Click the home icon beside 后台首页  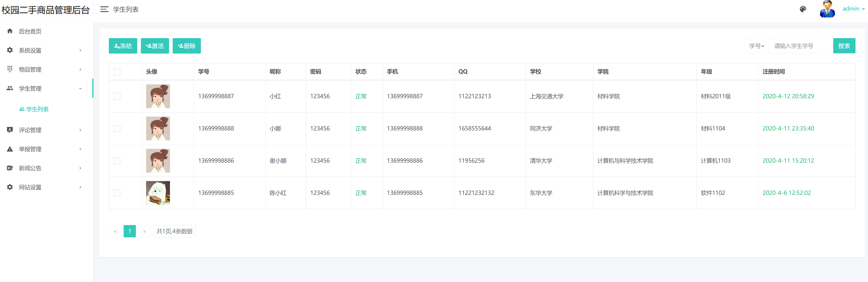point(10,31)
